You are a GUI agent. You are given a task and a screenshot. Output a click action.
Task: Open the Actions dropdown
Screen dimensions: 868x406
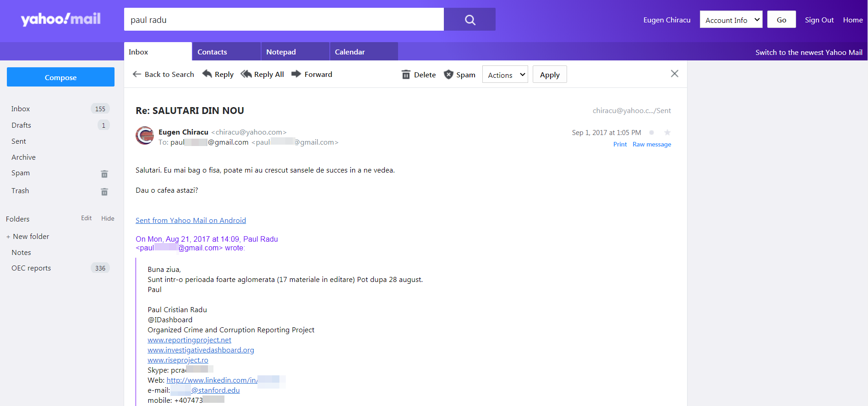click(x=505, y=75)
